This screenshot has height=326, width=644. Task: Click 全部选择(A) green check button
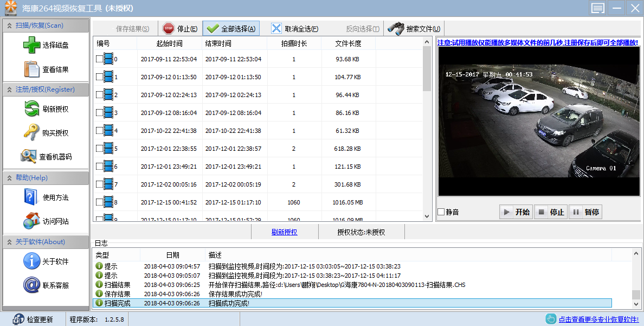[x=231, y=28]
